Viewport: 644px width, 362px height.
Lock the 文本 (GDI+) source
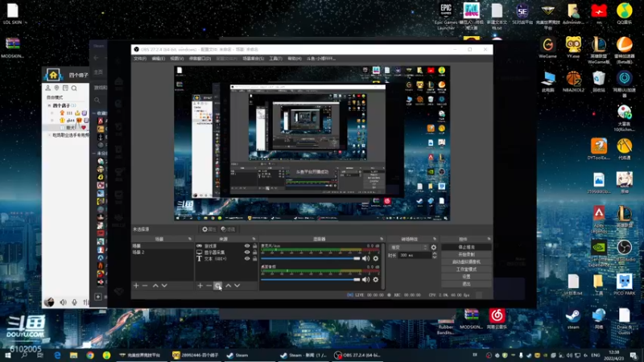254,258
